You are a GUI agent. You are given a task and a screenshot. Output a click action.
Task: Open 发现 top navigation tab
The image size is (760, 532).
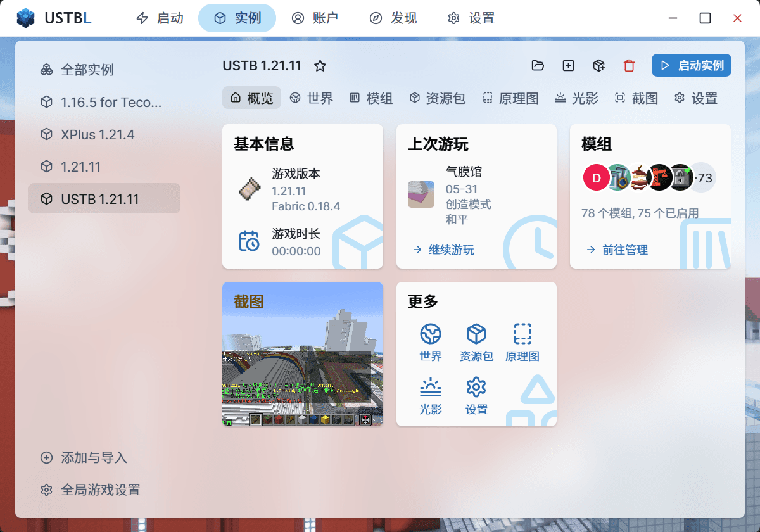pyautogui.click(x=393, y=18)
